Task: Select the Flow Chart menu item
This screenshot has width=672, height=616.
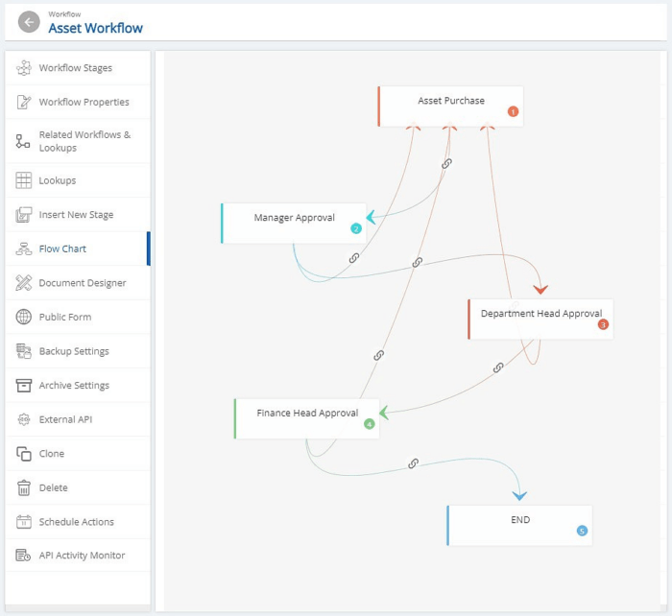Action: click(62, 249)
